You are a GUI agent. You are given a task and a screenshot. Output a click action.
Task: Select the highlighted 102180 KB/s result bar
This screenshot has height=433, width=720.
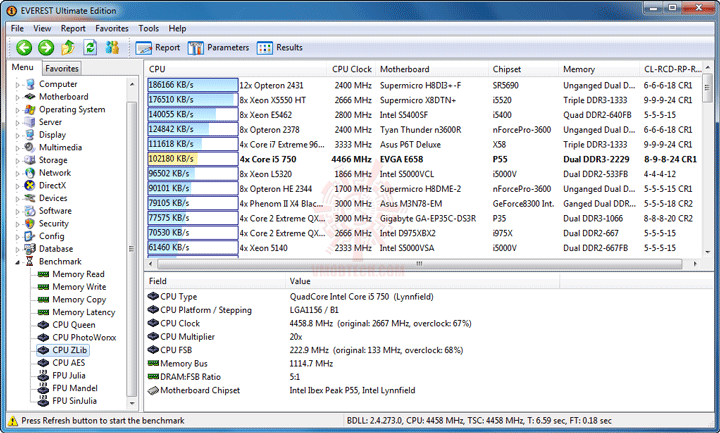pyautogui.click(x=192, y=159)
